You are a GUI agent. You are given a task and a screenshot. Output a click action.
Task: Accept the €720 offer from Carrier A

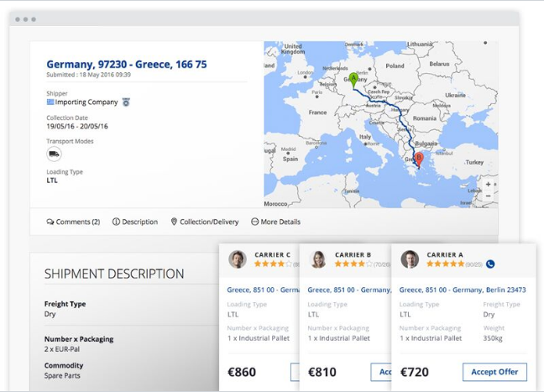pos(494,372)
